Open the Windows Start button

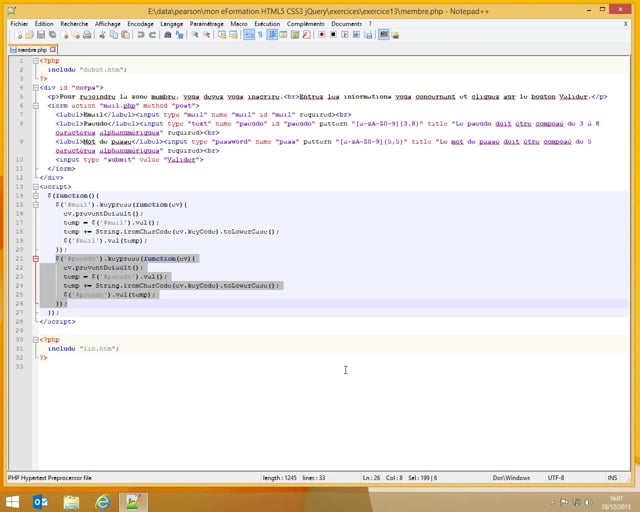(x=12, y=502)
